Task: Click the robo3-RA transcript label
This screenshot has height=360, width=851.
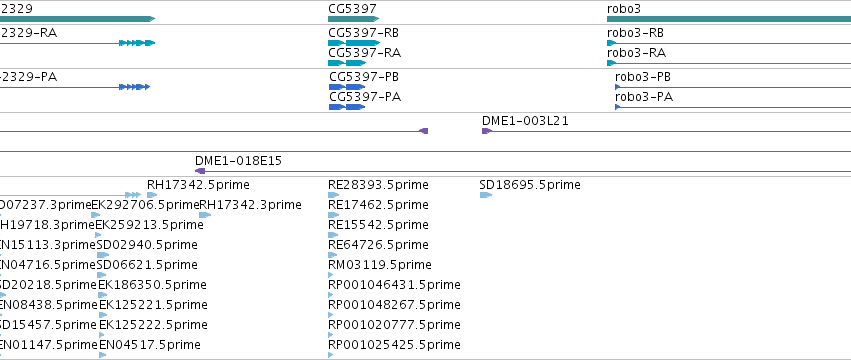Action: click(637, 53)
